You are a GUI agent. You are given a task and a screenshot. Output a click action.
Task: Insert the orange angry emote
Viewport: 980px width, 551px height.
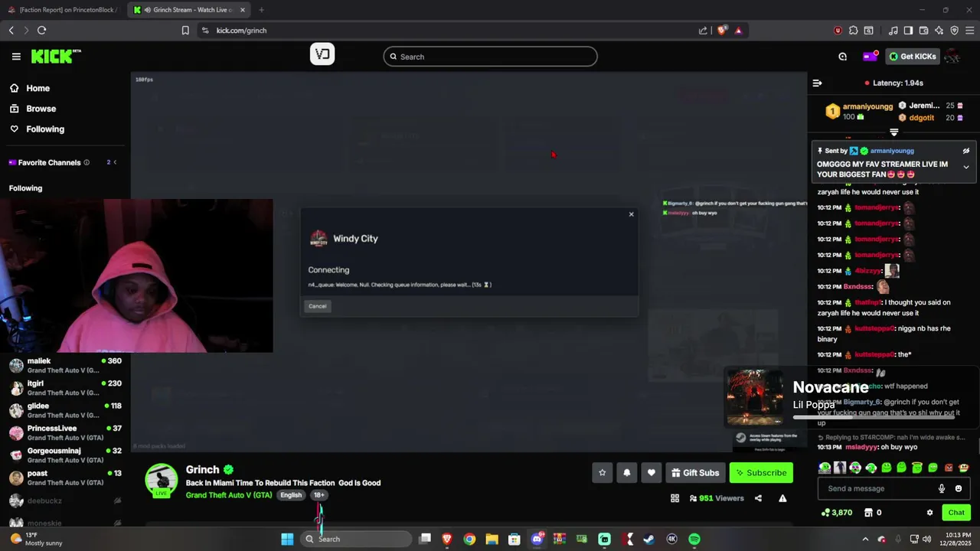(949, 468)
